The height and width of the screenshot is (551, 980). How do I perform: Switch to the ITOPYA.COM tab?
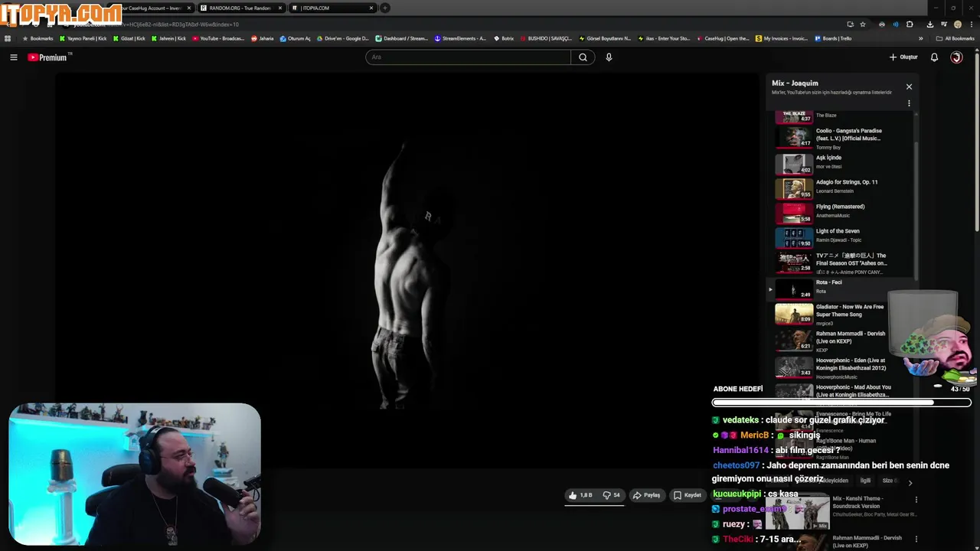click(332, 8)
